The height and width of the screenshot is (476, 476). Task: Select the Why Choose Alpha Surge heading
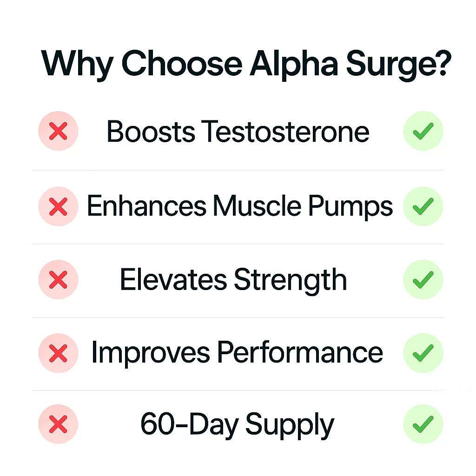pos(246,65)
